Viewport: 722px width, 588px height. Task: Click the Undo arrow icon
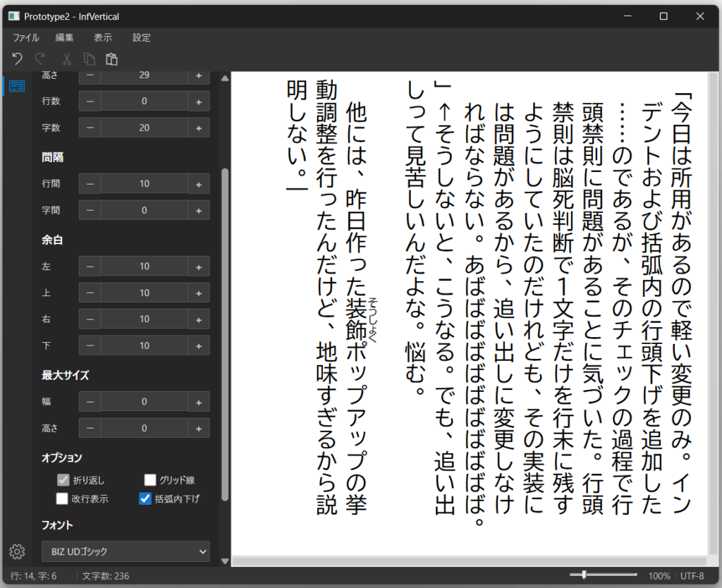(18, 59)
